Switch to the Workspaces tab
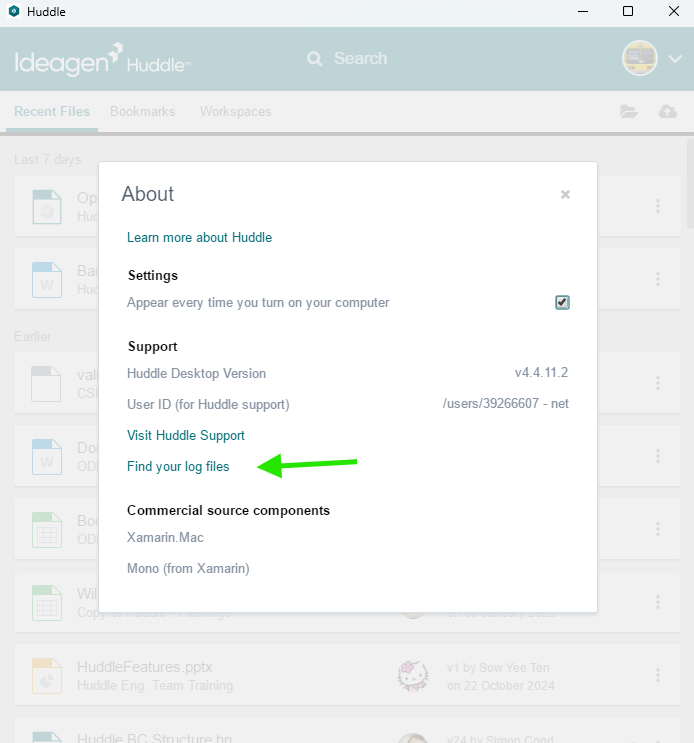Screen dimensions: 694x743 point(235,111)
